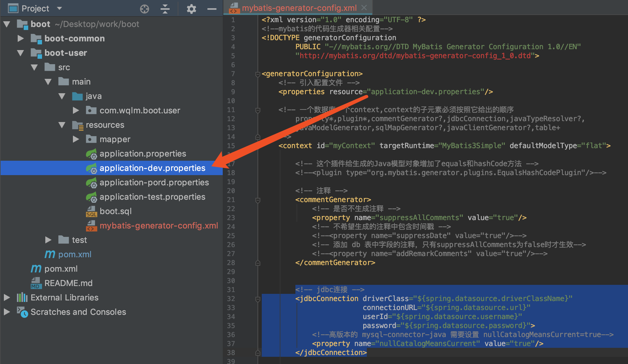This screenshot has height=364, width=628.
Task: Switch to mybatis-generator-config.xml editor tab
Action: [299, 8]
